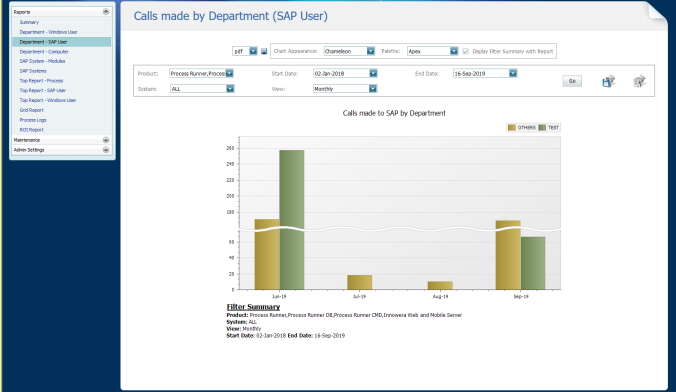Click the Start Date field 02-Jan-2018
Screen dimensions: 676x392
point(341,73)
